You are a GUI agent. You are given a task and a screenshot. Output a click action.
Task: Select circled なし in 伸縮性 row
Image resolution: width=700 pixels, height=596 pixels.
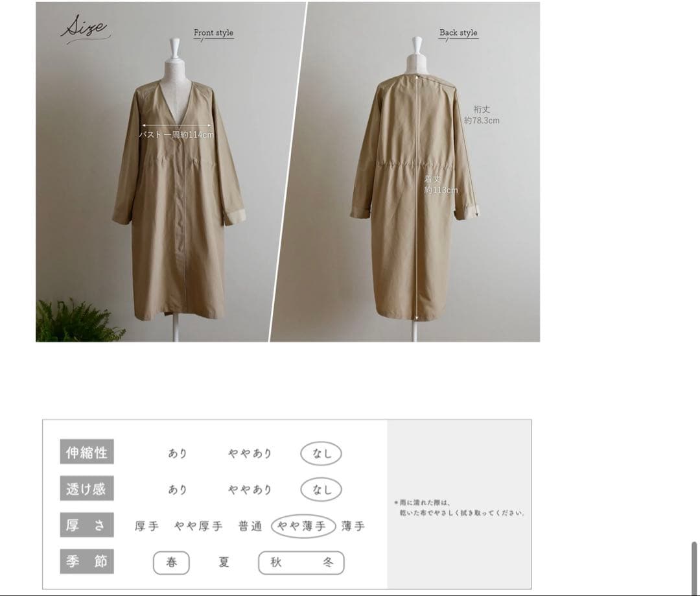(x=321, y=453)
